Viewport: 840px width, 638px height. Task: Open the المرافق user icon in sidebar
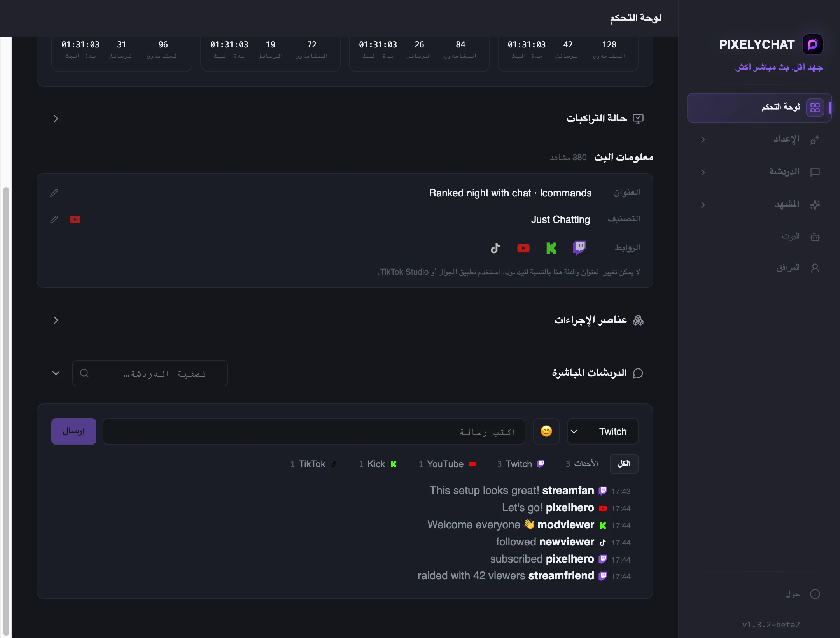point(815,268)
